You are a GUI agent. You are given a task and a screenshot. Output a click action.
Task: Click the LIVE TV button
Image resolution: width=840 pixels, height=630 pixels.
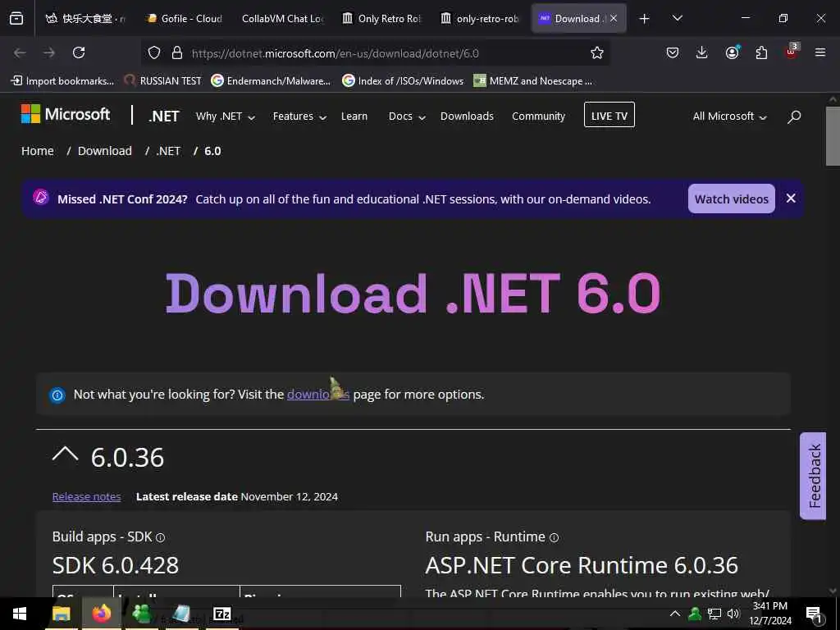point(609,115)
